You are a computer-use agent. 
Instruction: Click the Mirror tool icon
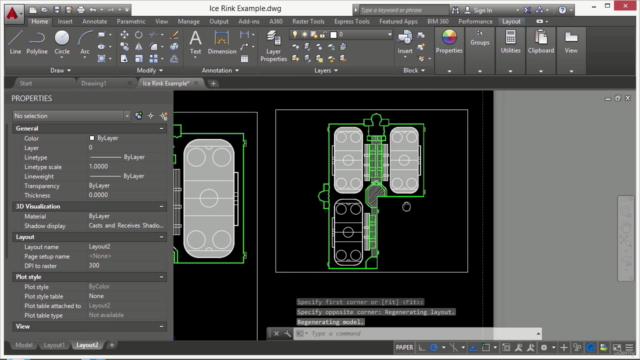pos(139,47)
